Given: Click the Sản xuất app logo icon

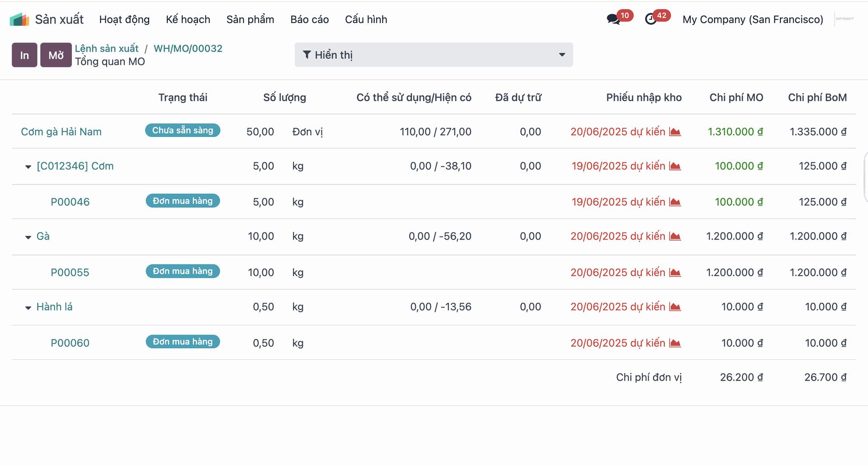Looking at the screenshot, I should [19, 19].
